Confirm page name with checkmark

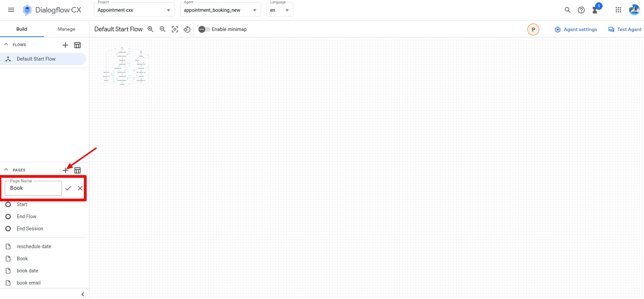[x=68, y=188]
